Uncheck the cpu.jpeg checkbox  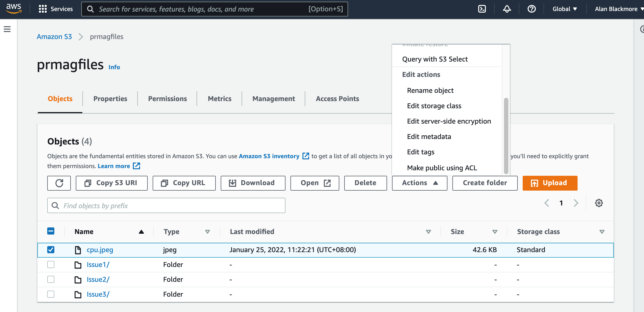pyautogui.click(x=51, y=250)
